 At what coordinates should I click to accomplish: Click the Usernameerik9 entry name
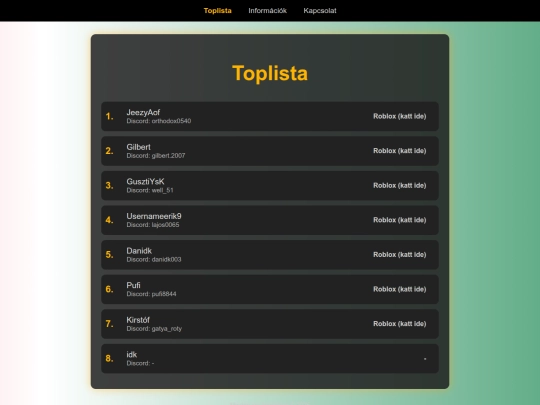click(x=154, y=216)
